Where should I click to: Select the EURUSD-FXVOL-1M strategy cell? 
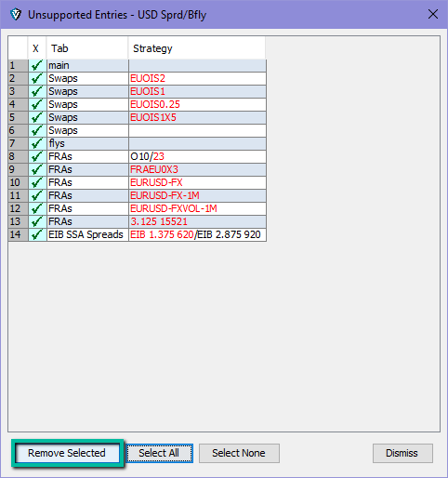coord(197,208)
